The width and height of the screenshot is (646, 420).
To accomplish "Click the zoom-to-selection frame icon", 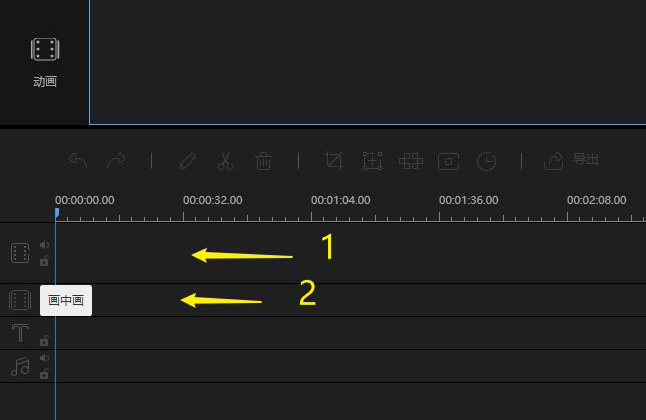I will click(372, 160).
